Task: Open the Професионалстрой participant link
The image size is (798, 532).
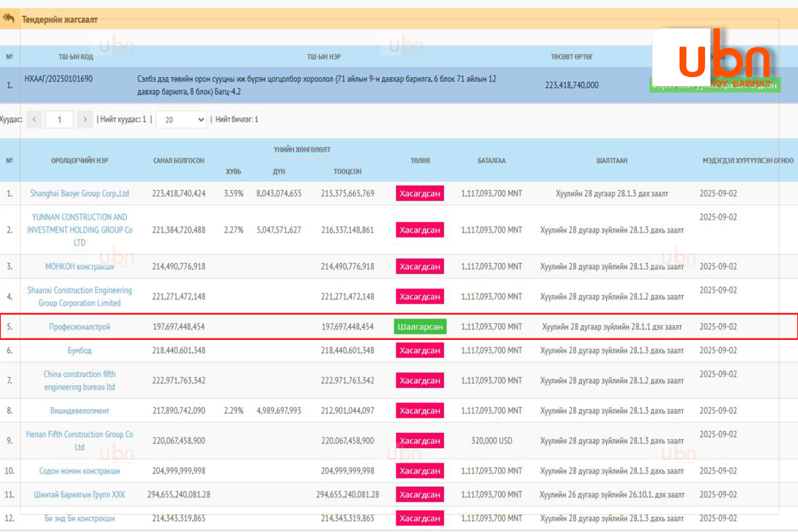Action: pyautogui.click(x=79, y=327)
